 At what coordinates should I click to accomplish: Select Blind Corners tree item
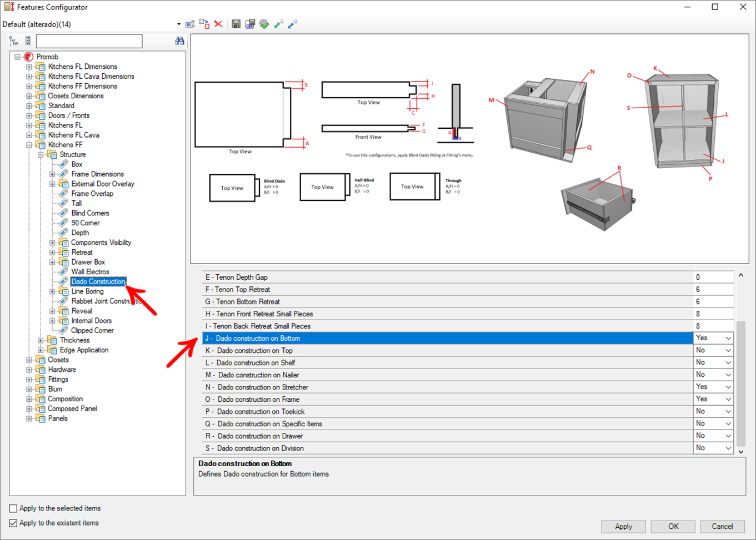point(90,213)
